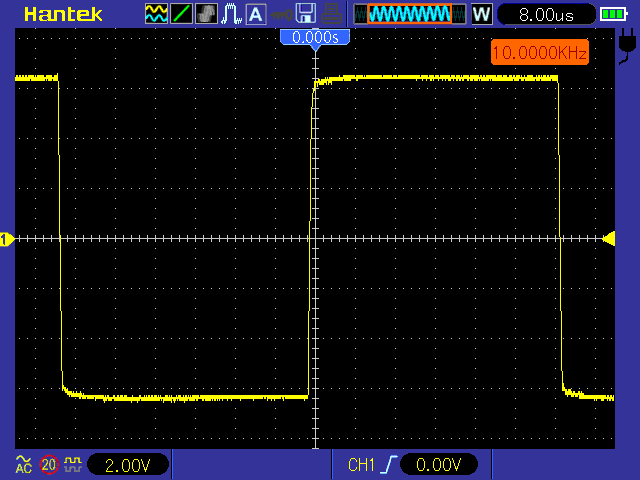Click the pulse trigger shape icon
640x480 pixels.
click(x=231, y=13)
